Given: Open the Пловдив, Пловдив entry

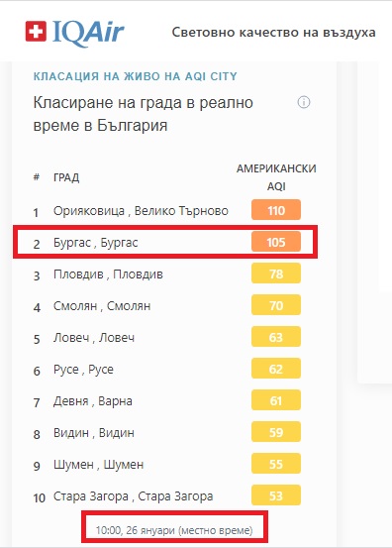Looking at the screenshot, I should [108, 274].
